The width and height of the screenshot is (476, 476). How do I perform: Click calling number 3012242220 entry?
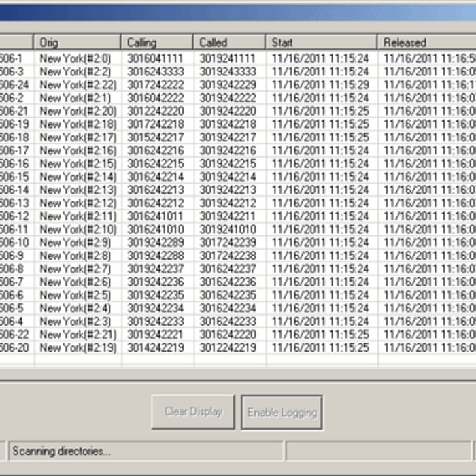(x=155, y=111)
